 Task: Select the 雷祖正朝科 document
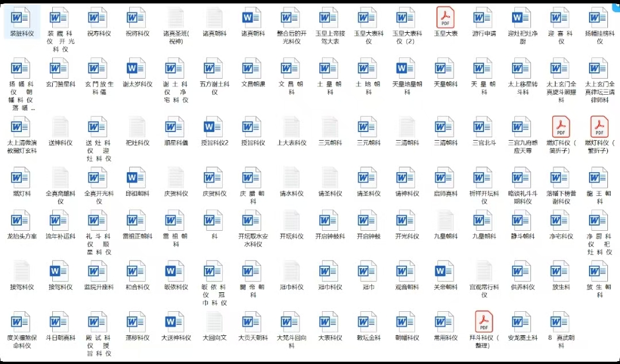[x=137, y=221]
